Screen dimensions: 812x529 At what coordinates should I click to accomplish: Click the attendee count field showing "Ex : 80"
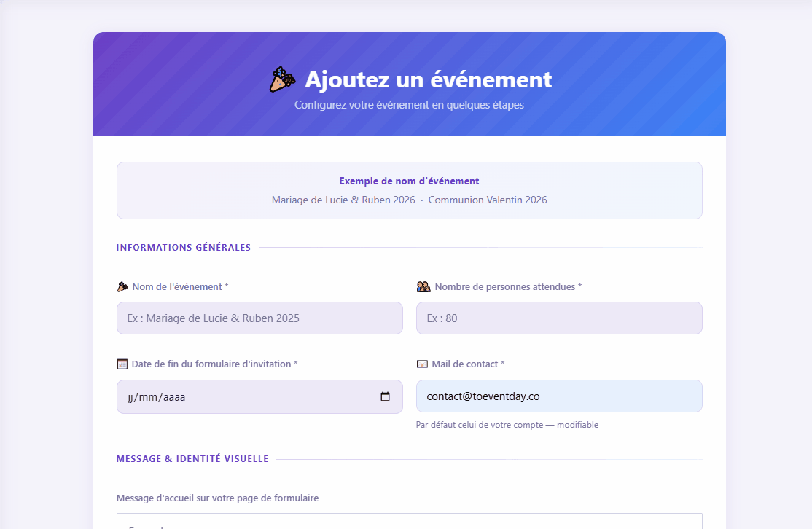[x=558, y=318]
